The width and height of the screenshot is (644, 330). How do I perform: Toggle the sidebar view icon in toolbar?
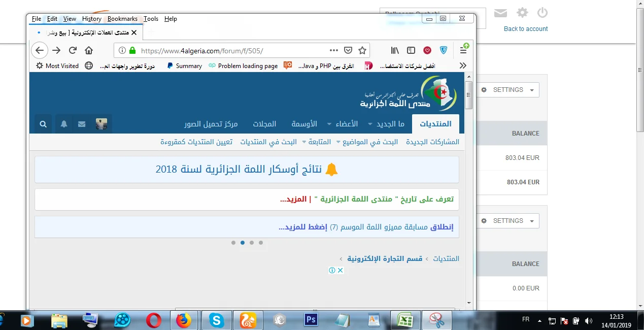[x=411, y=50]
